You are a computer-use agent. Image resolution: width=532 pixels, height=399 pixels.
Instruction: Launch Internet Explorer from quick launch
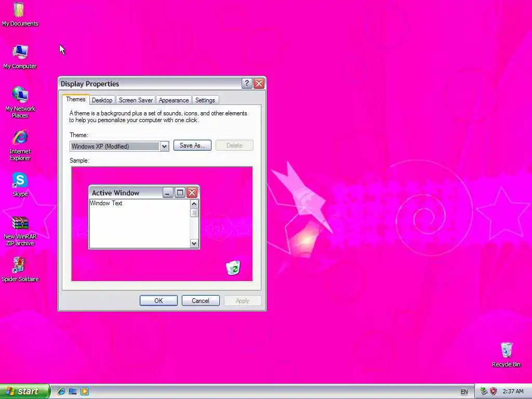(x=61, y=391)
